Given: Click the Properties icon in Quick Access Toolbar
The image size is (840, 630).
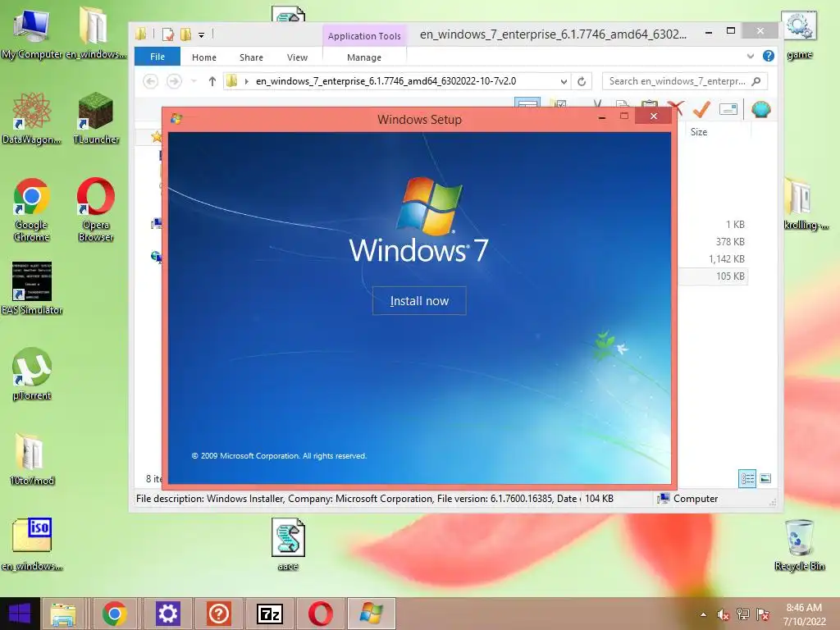Looking at the screenshot, I should tap(167, 34).
